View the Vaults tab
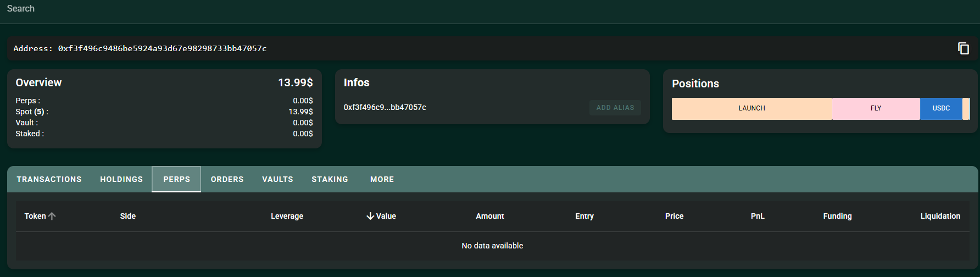The image size is (980, 277). (x=277, y=179)
